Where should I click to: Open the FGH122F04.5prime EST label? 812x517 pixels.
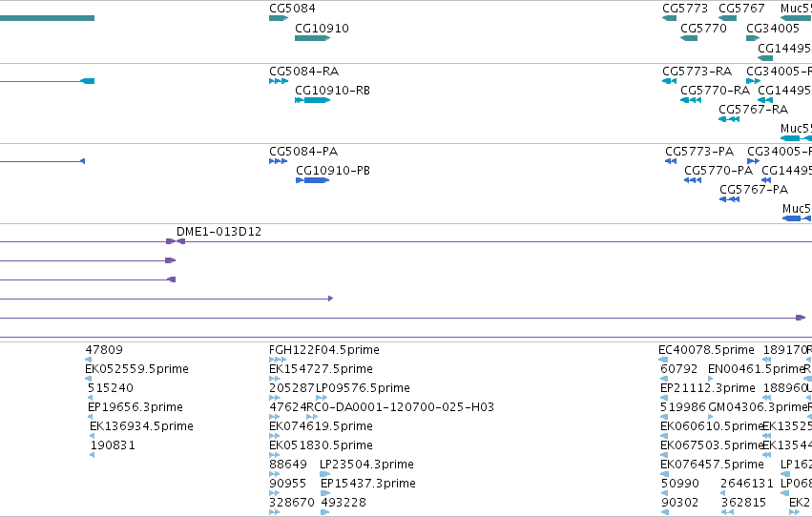(x=324, y=350)
